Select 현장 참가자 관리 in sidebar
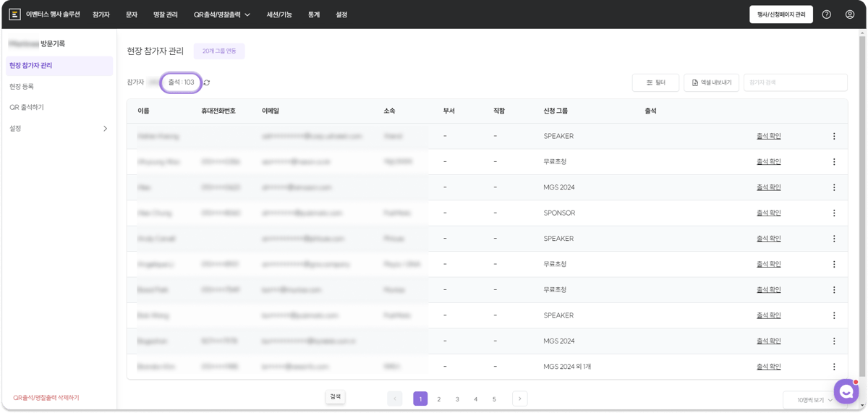The width and height of the screenshot is (868, 413). 59,66
